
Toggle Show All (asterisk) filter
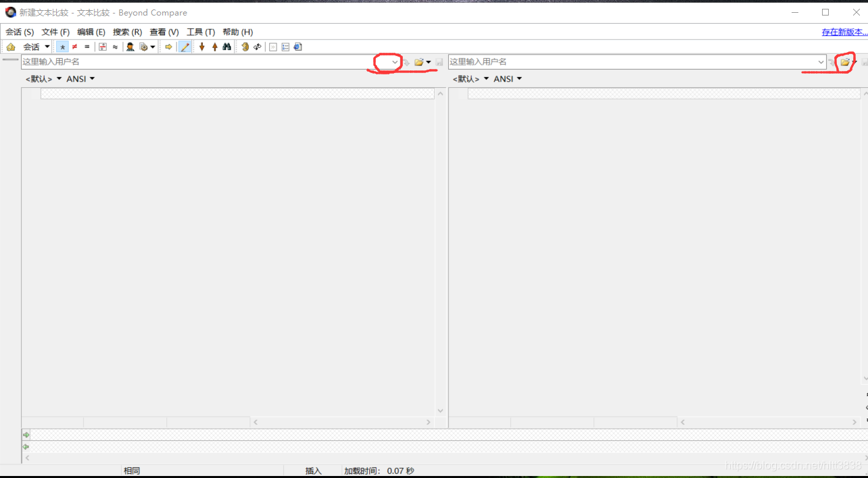[62, 47]
